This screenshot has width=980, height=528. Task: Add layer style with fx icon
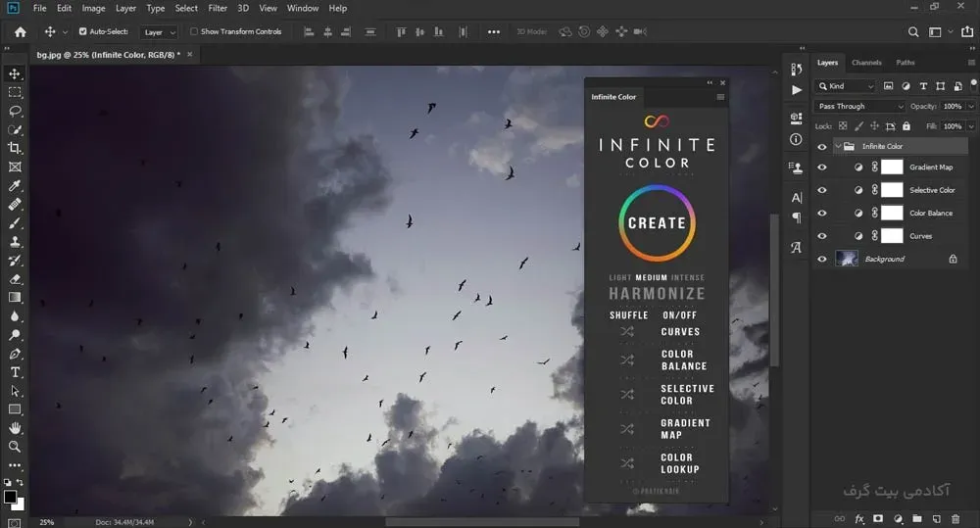click(x=859, y=518)
